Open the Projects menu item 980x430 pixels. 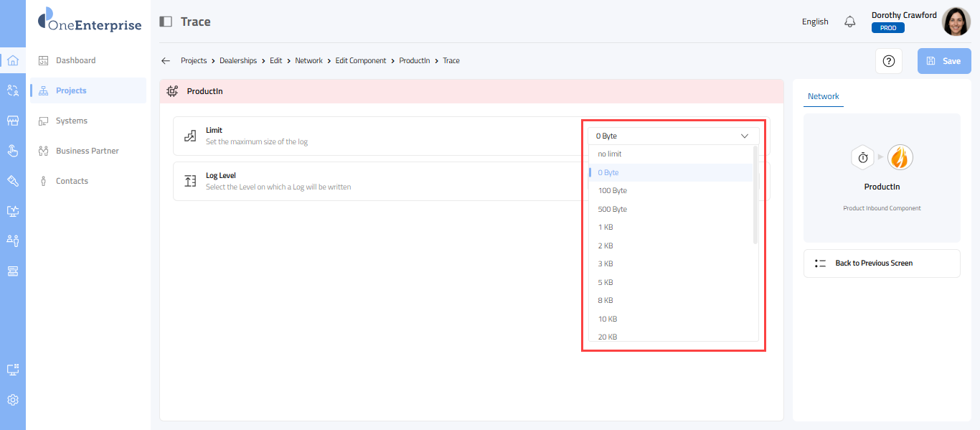(71, 90)
